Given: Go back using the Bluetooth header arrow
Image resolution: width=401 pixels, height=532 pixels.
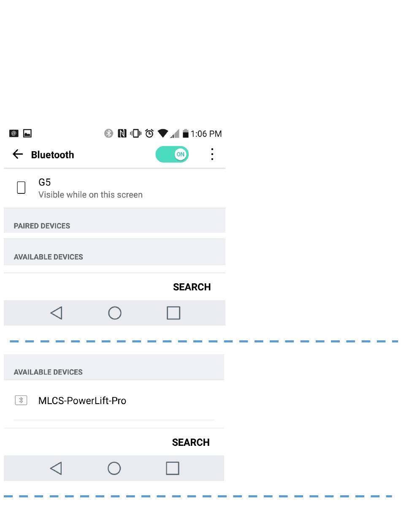Looking at the screenshot, I should coord(18,154).
